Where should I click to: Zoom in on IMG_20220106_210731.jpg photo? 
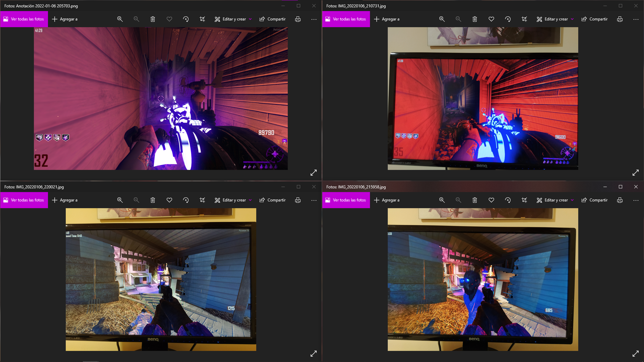[442, 19]
